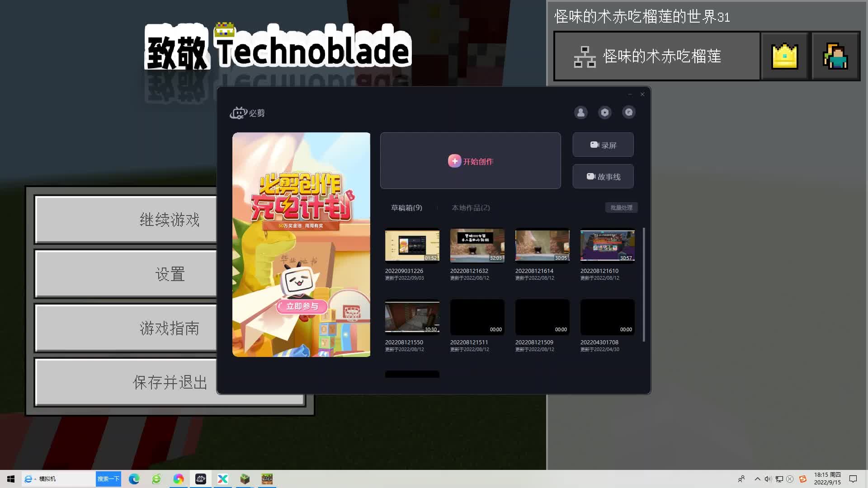Switch to 必剪 app in taskbar
Screen dimensions: 868x488
coord(201,479)
